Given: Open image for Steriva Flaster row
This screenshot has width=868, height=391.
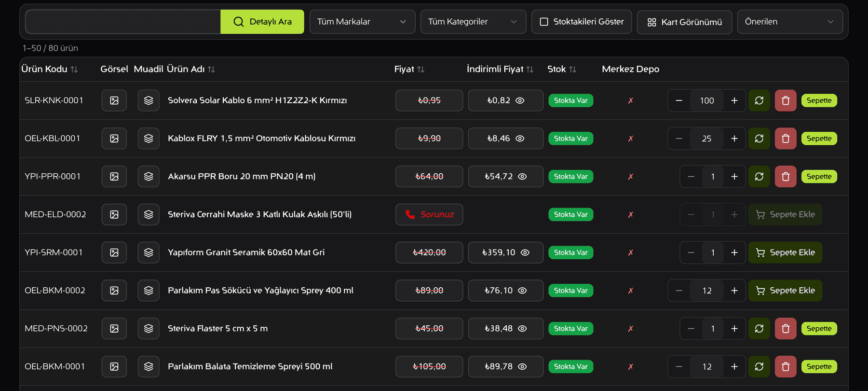Looking at the screenshot, I should [x=114, y=329].
